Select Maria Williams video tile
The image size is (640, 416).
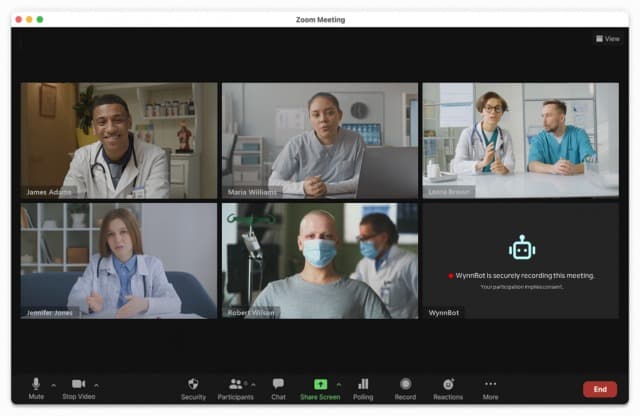pyautogui.click(x=320, y=140)
